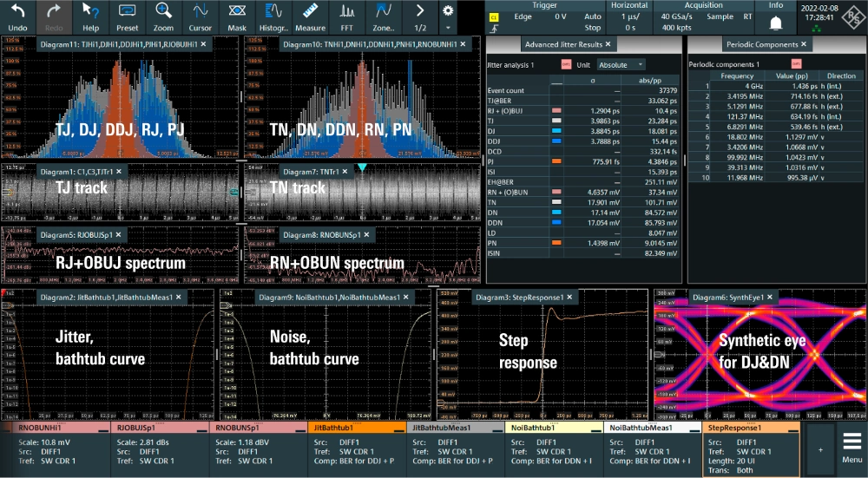This screenshot has width=868, height=478.
Task: Click the green network status icon
Action: (819, 29)
